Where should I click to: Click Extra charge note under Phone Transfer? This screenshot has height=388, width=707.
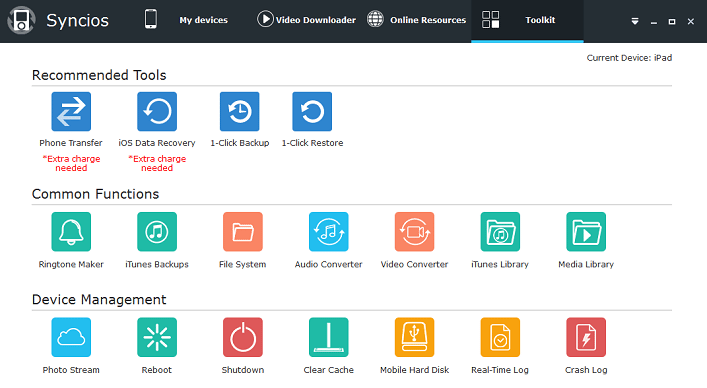71,163
